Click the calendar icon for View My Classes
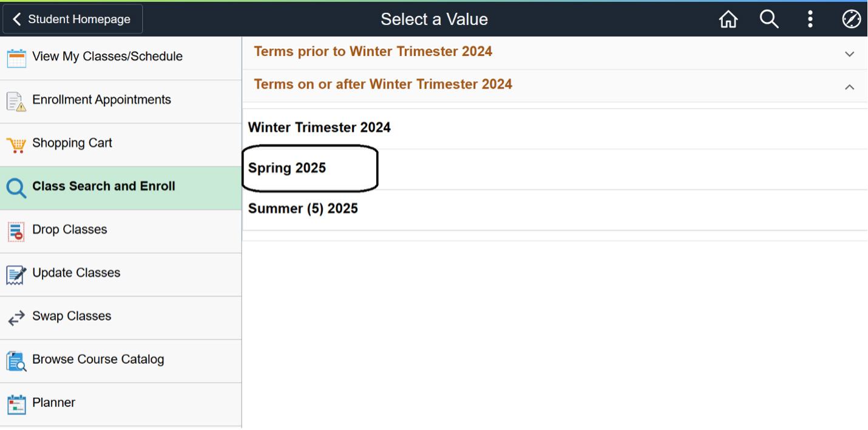The height and width of the screenshot is (430, 868). 16,58
